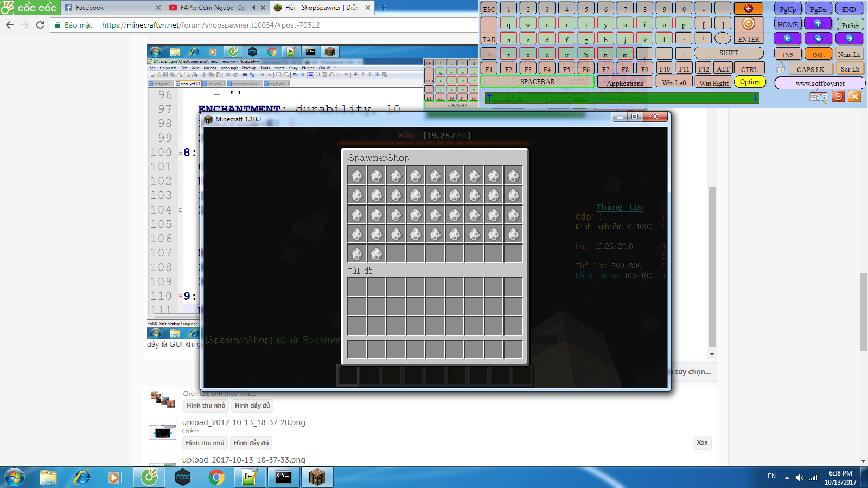868x488 pixels.
Task: Open a new browser tab
Action: click(384, 8)
